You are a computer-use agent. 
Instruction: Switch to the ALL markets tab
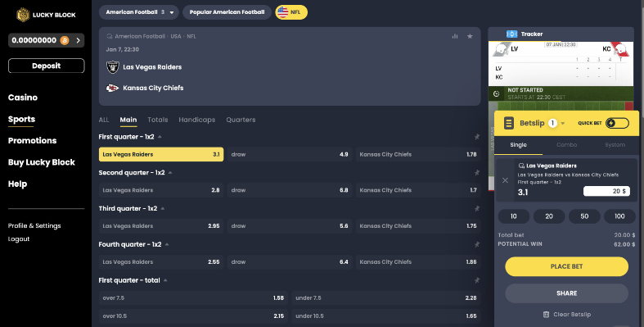click(x=104, y=120)
